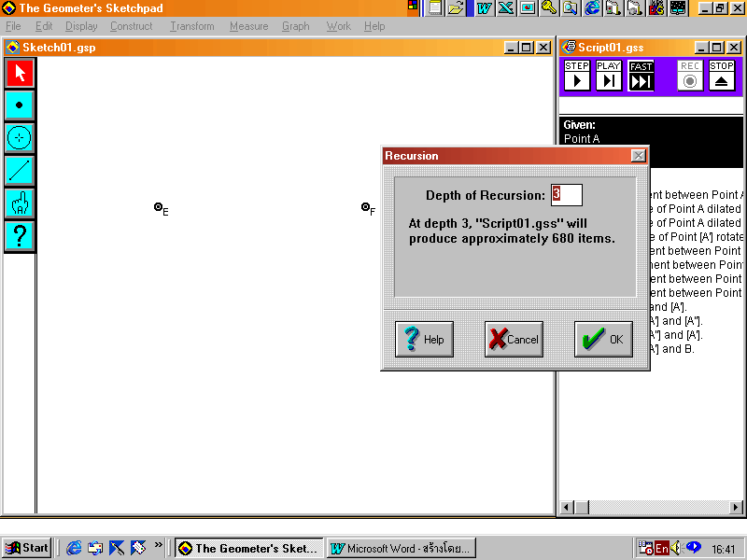Open the Windows Start menu

click(x=27, y=548)
